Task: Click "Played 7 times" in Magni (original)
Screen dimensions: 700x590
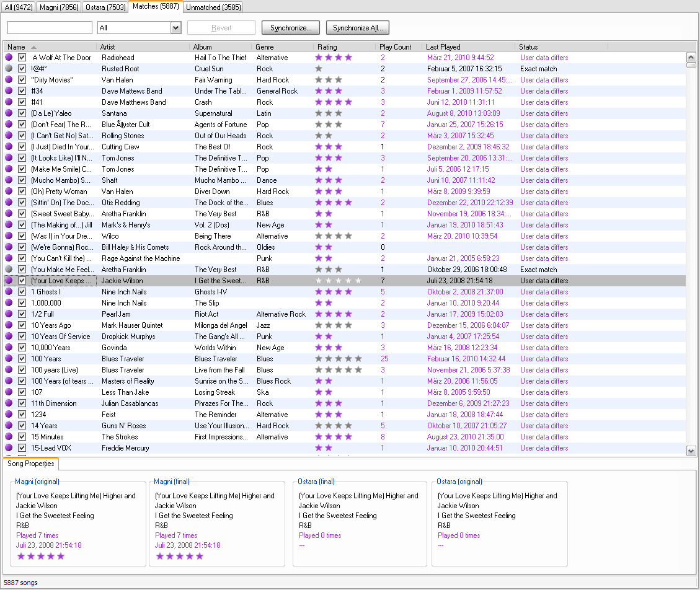Action: pyautogui.click(x=37, y=535)
